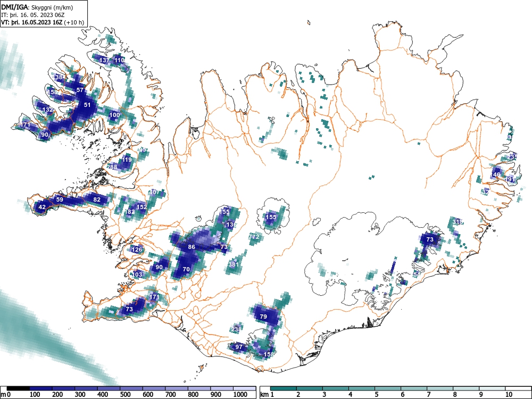Click the visibility value "407" on the map

pos(154,193)
